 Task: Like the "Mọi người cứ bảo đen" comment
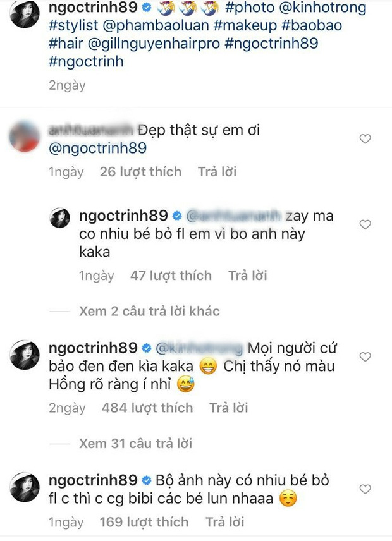[x=365, y=356]
